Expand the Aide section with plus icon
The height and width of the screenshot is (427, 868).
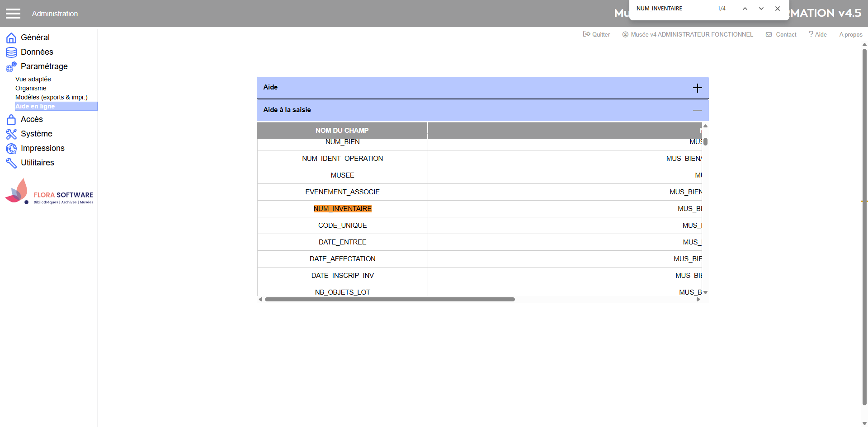pyautogui.click(x=698, y=88)
